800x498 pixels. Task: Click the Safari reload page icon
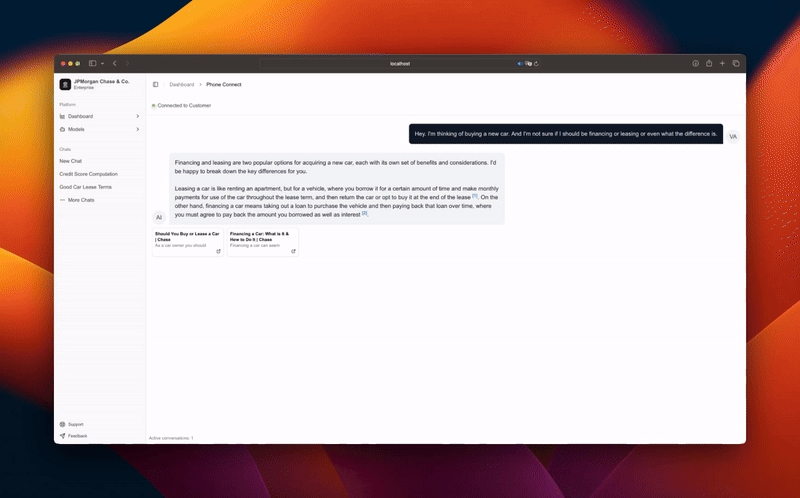coord(537,63)
